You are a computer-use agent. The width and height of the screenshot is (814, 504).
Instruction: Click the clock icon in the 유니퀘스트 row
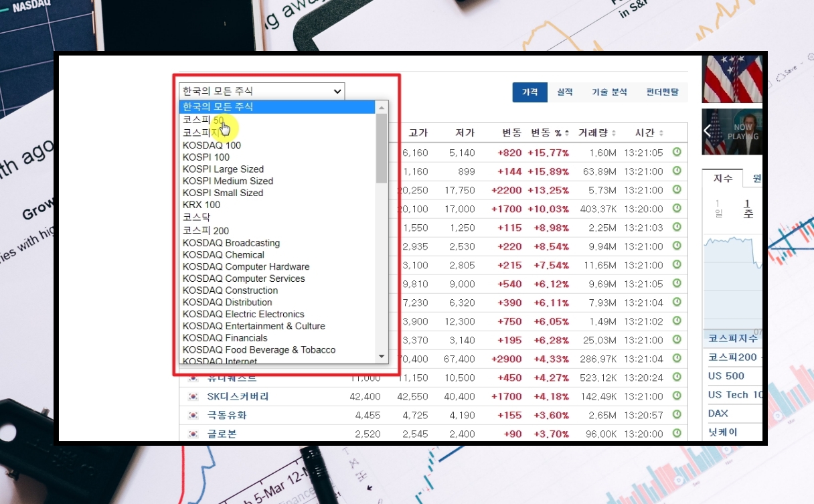pyautogui.click(x=677, y=377)
